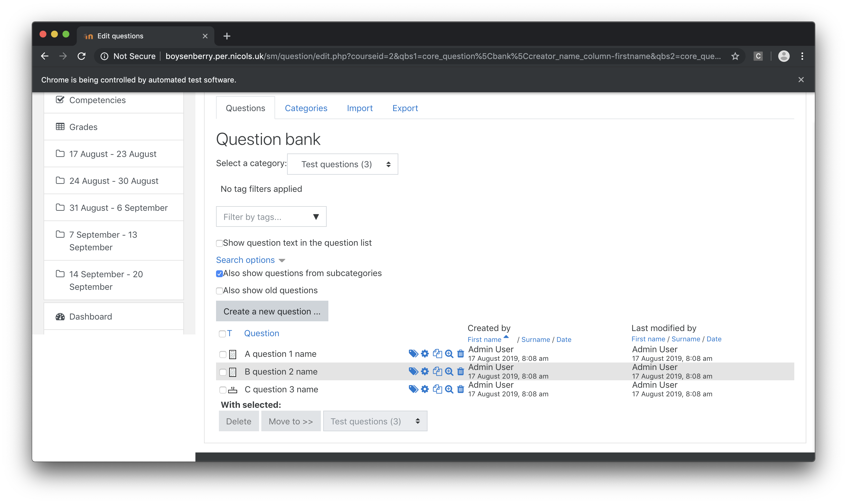Sort Created by Date
This screenshot has height=504, width=847.
pyautogui.click(x=564, y=339)
